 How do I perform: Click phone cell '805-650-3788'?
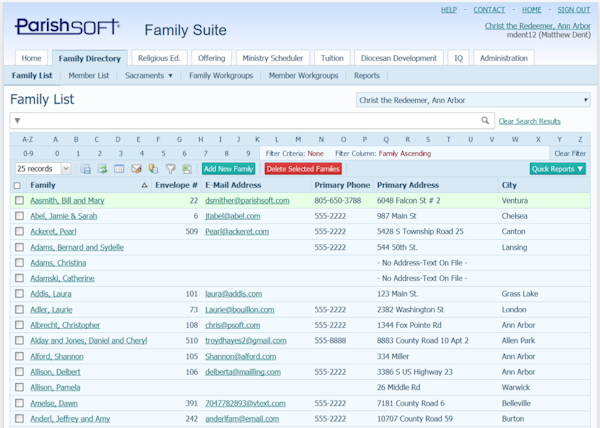[338, 200]
